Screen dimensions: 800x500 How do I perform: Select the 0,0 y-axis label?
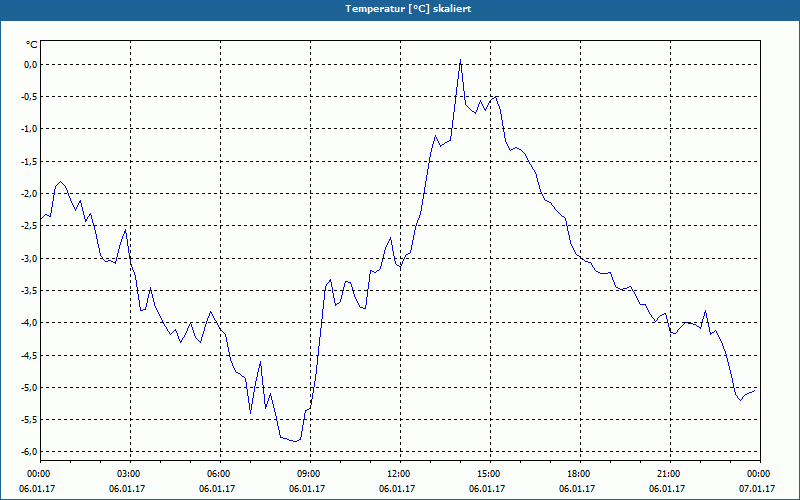[30, 64]
